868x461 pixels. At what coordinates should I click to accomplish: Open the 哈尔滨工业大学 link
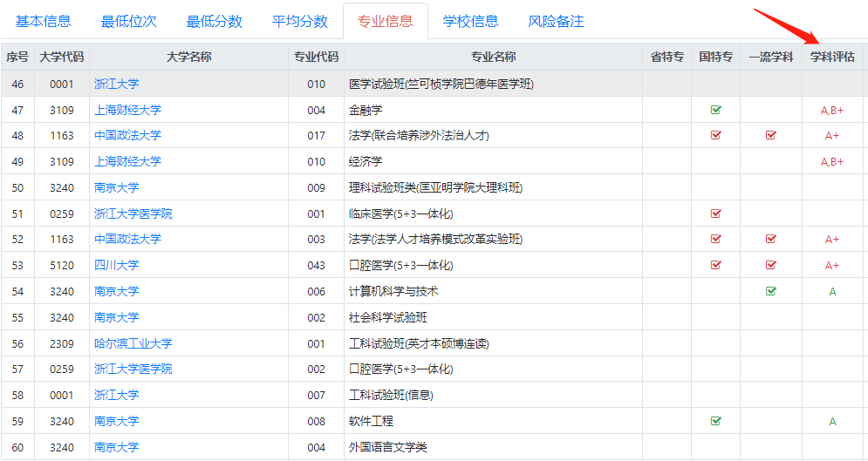[x=133, y=343]
